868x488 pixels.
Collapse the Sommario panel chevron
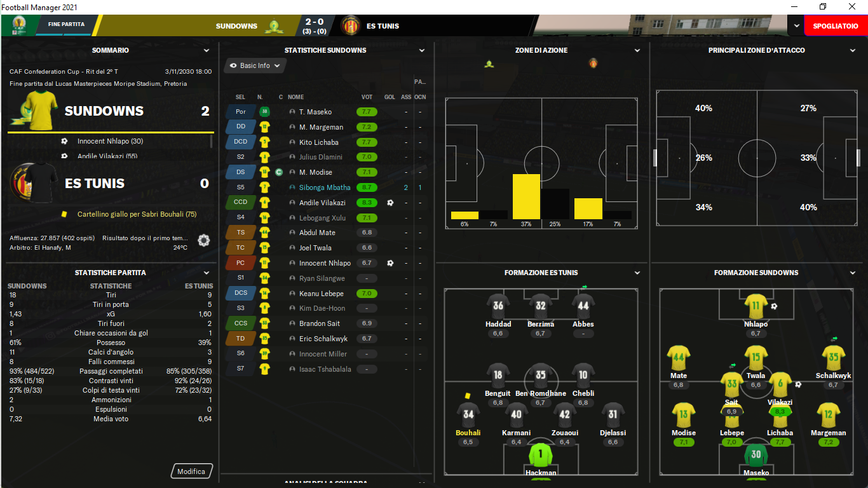click(207, 50)
